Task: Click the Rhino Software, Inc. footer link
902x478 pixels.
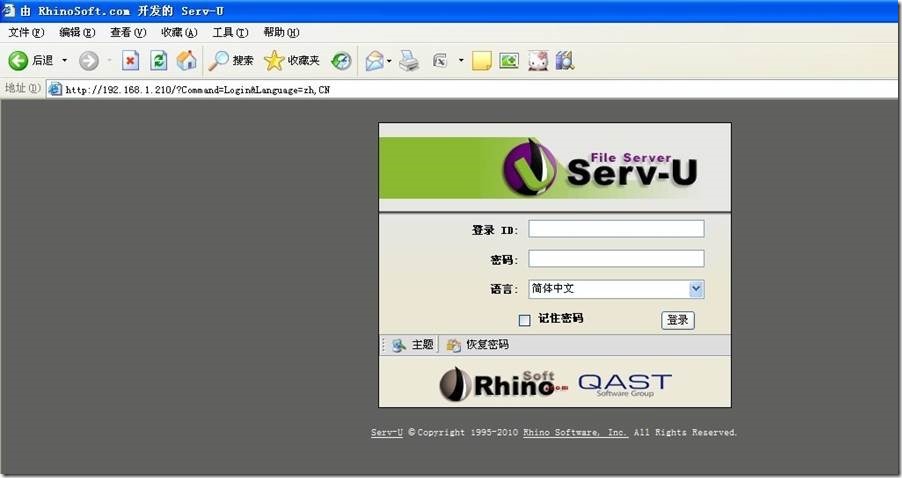Action: click(x=575, y=433)
